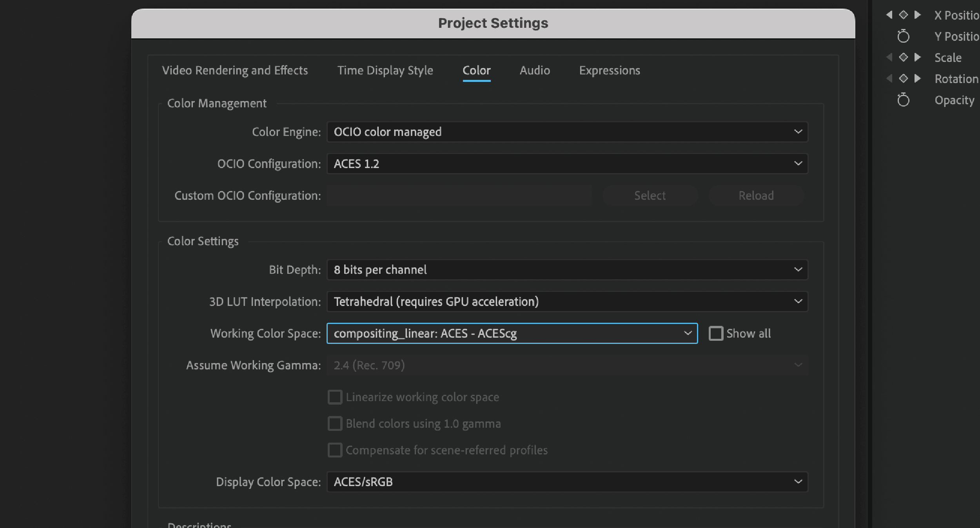The width and height of the screenshot is (980, 528).
Task: Enable Linearize working color space
Action: pos(335,397)
